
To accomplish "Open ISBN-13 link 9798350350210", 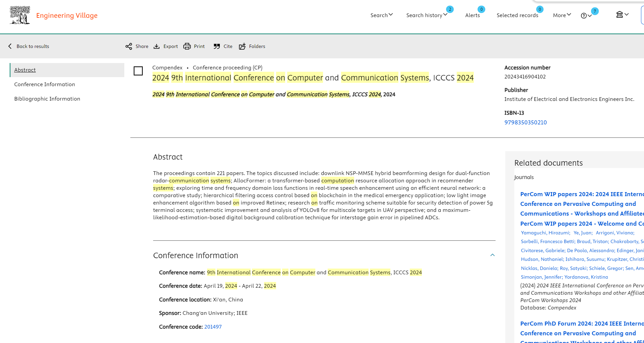I will pyautogui.click(x=525, y=122).
